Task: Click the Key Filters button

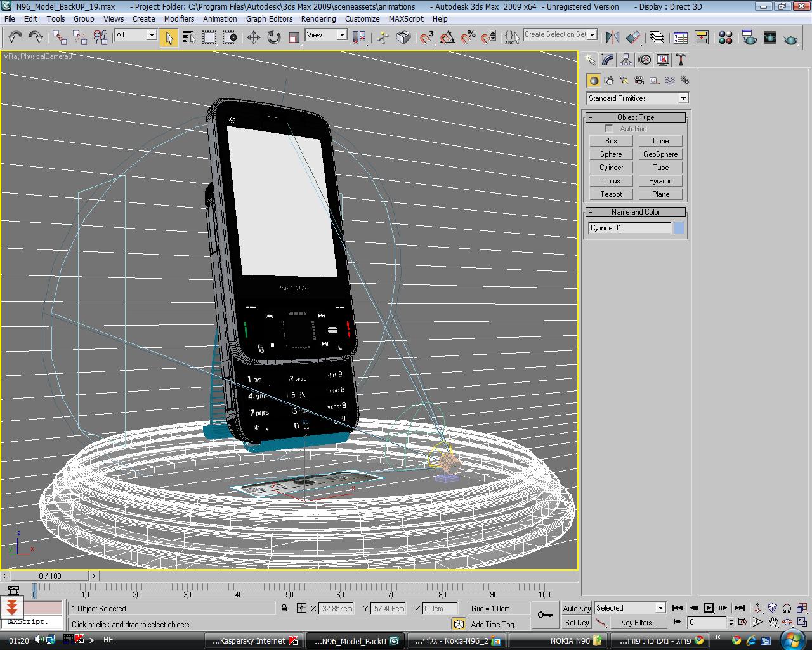Action: coord(638,623)
